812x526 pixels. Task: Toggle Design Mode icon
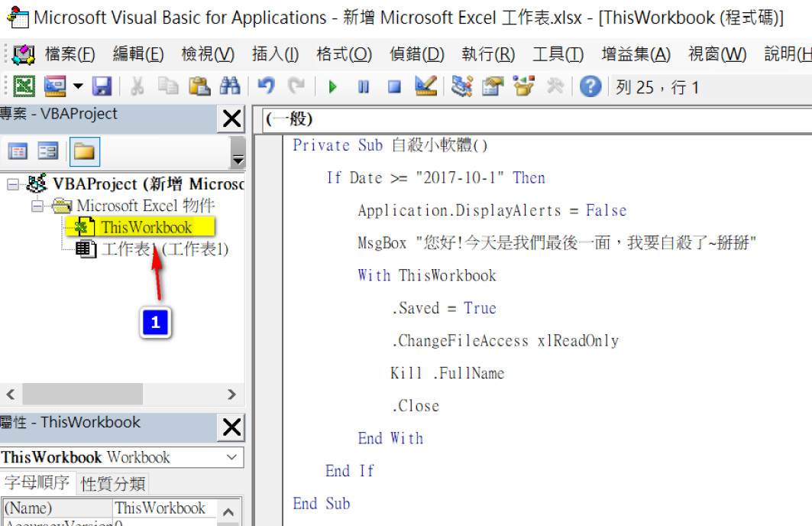tap(426, 86)
